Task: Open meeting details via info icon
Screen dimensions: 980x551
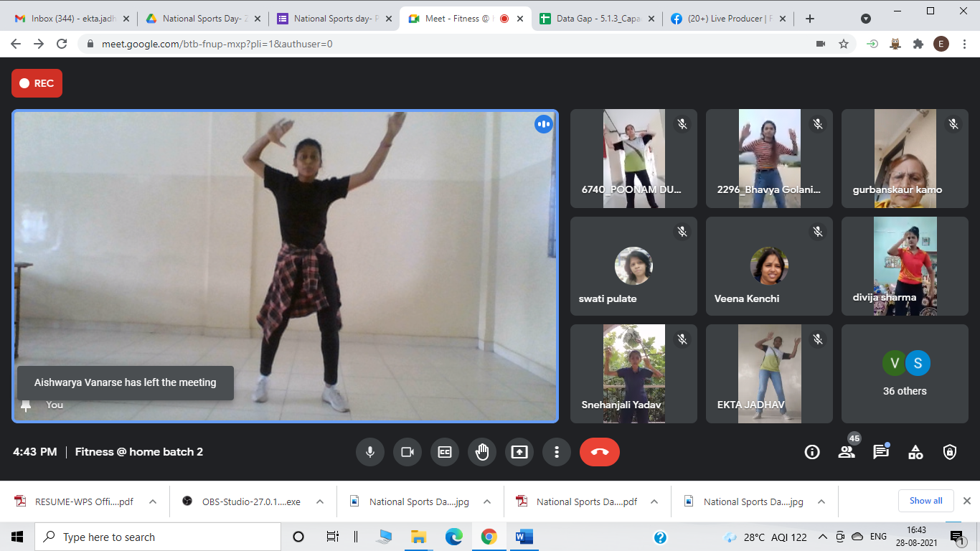Action: (811, 452)
